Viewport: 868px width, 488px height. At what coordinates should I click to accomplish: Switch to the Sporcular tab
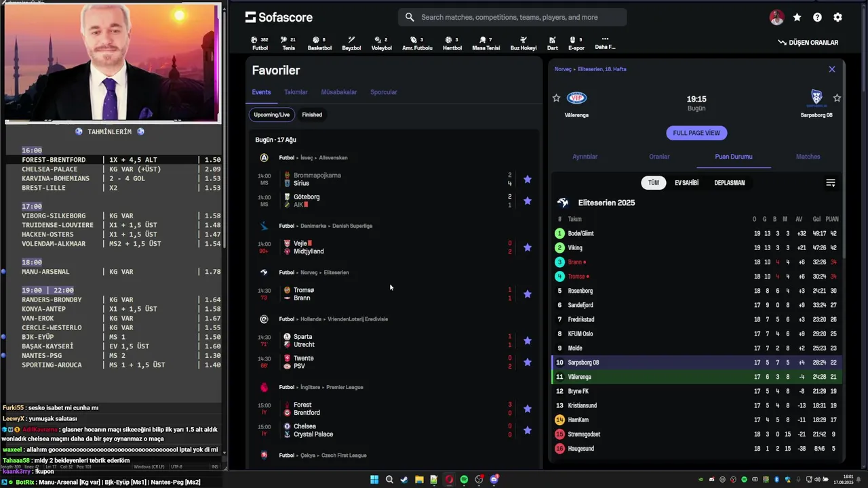tap(384, 92)
